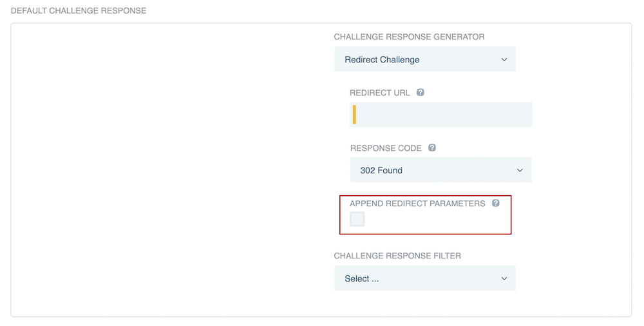Expand the Response Code dropdown
Image resolution: width=644 pixels, height=326 pixels.
tap(441, 171)
